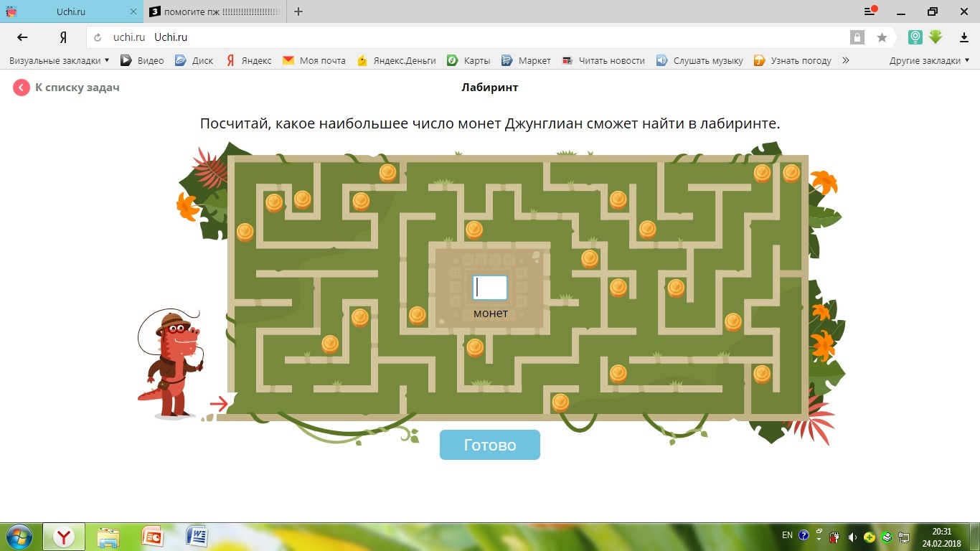The height and width of the screenshot is (551, 980).
Task: Open the Видео bookmark
Action: [x=142, y=61]
